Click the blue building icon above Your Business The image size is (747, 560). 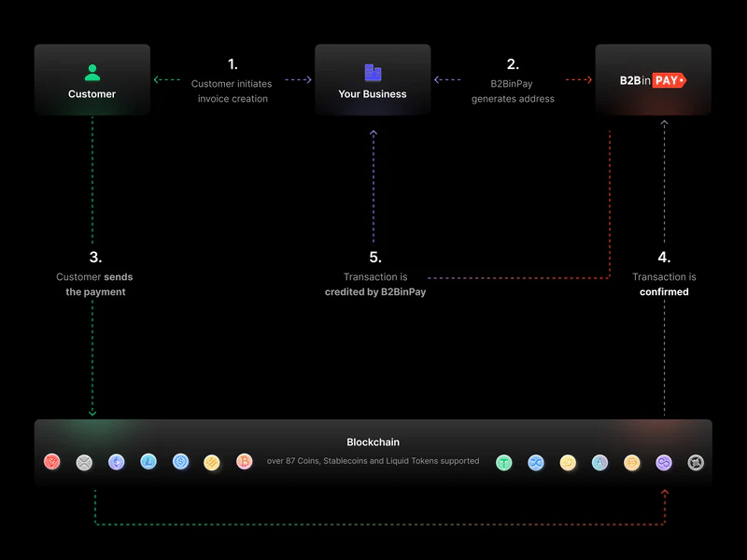pyautogui.click(x=373, y=72)
